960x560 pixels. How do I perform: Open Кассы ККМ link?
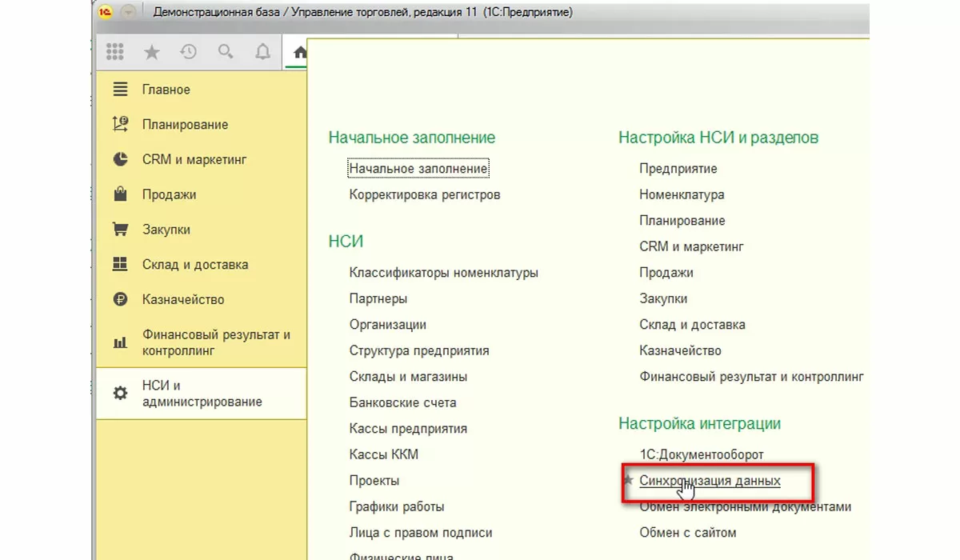pos(384,454)
